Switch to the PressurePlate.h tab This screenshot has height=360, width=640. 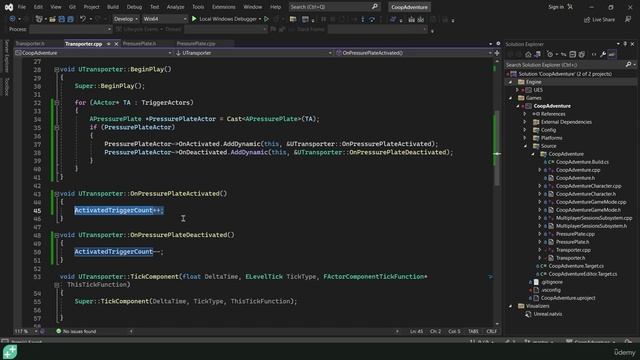click(140, 44)
